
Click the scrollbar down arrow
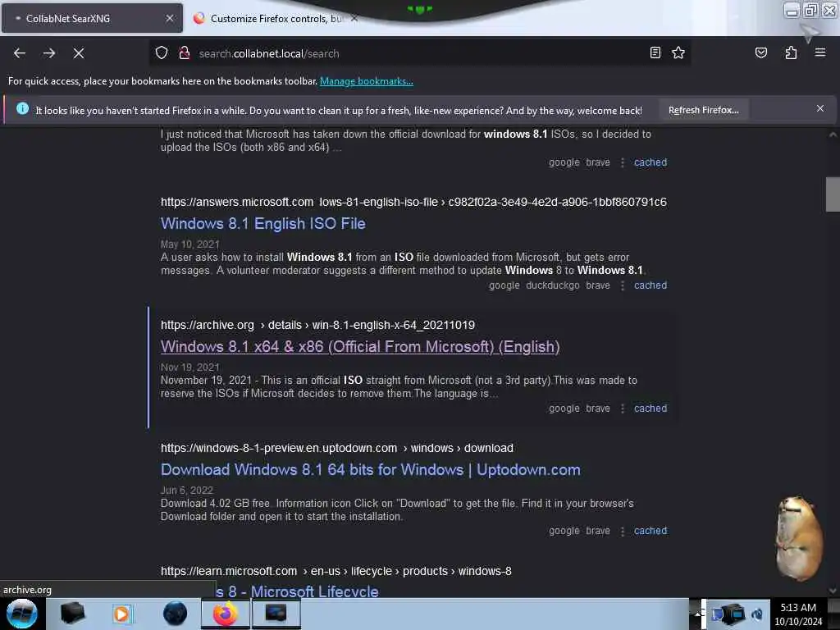833,591
